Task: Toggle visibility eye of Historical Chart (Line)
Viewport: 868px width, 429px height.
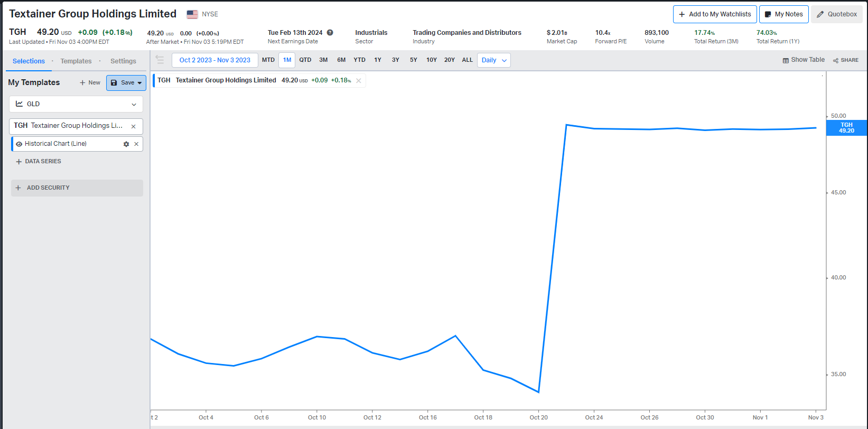Action: pos(19,144)
